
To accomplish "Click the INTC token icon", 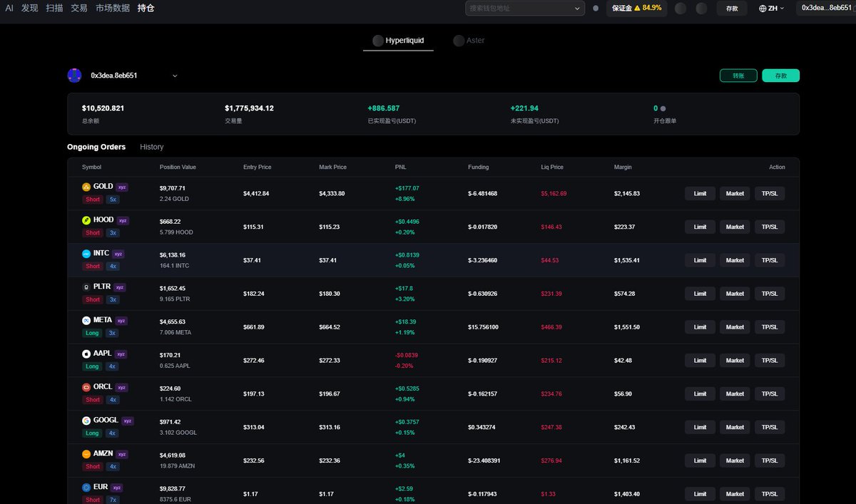I will 86,254.
